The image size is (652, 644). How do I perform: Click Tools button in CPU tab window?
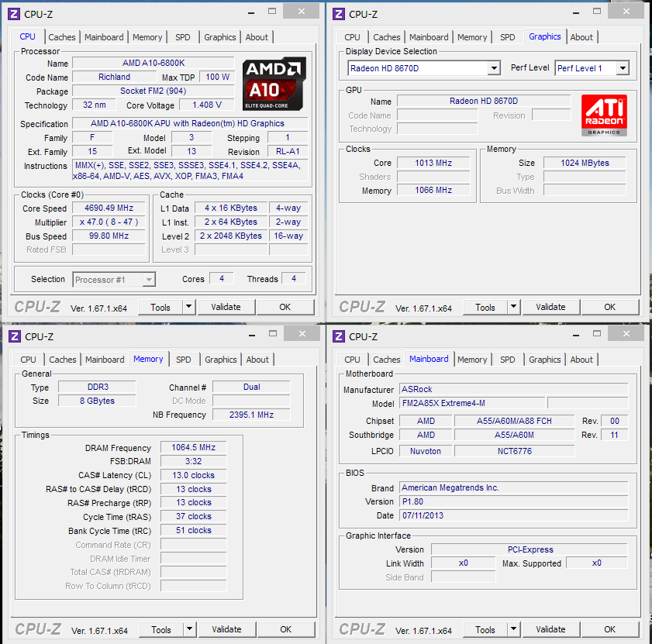160,307
